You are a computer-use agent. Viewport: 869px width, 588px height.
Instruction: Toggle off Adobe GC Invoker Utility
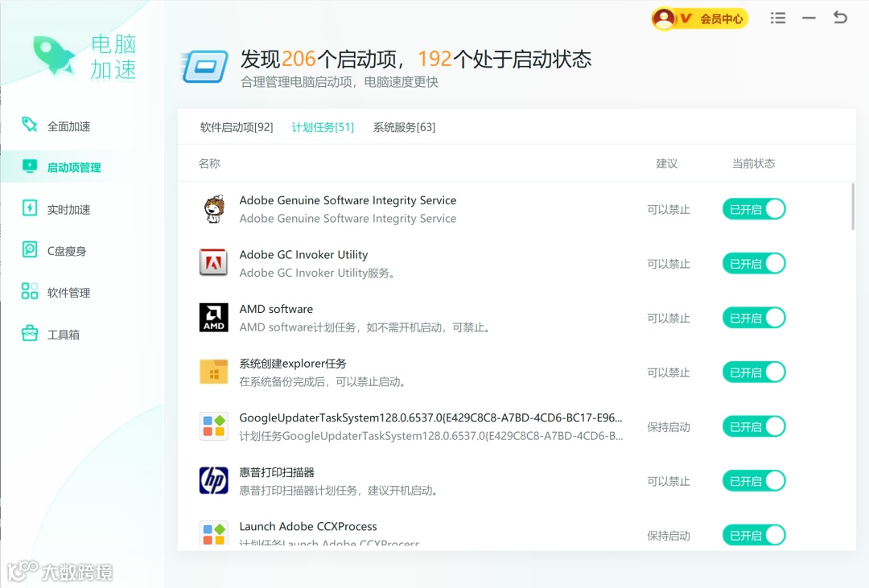point(754,263)
